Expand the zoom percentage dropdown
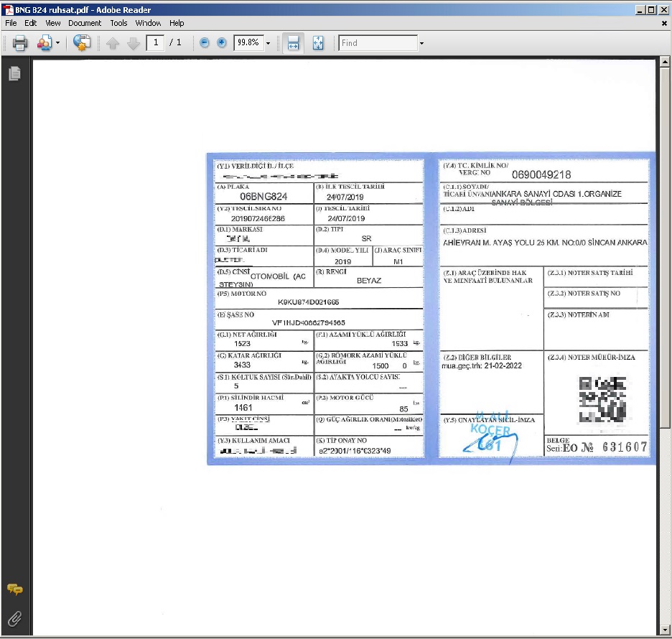This screenshot has height=639, width=672. click(269, 43)
